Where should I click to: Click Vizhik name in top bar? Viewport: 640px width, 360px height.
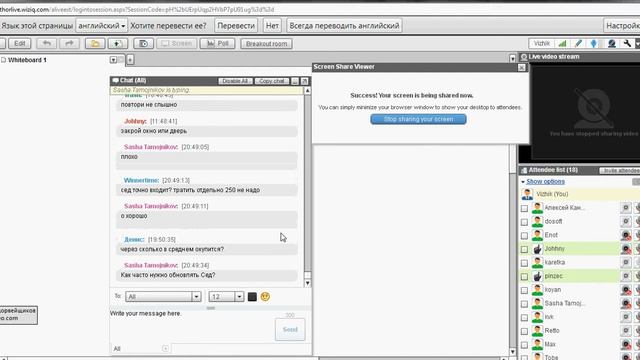tap(542, 43)
